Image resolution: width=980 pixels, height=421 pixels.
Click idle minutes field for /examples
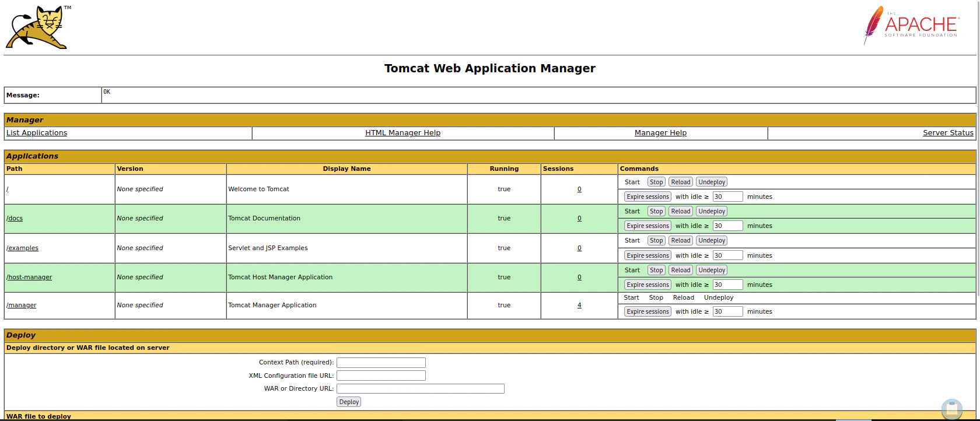727,255
